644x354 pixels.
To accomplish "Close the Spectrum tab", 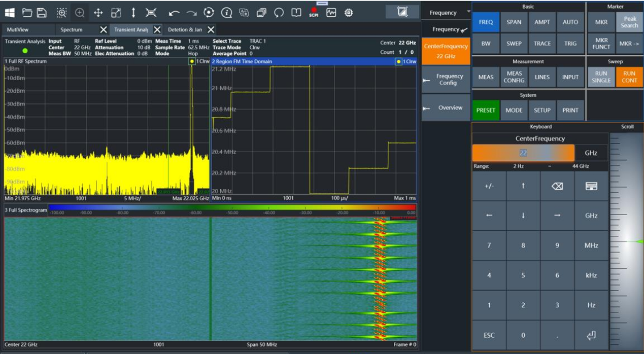I will (x=104, y=30).
